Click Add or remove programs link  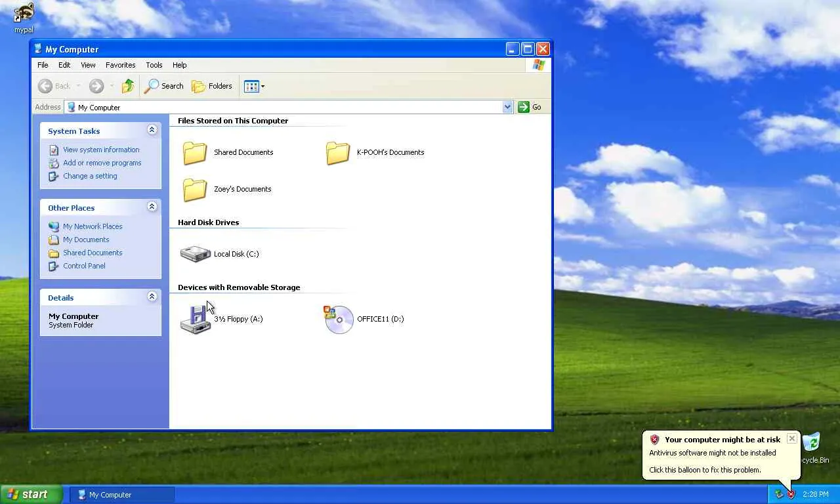(102, 163)
